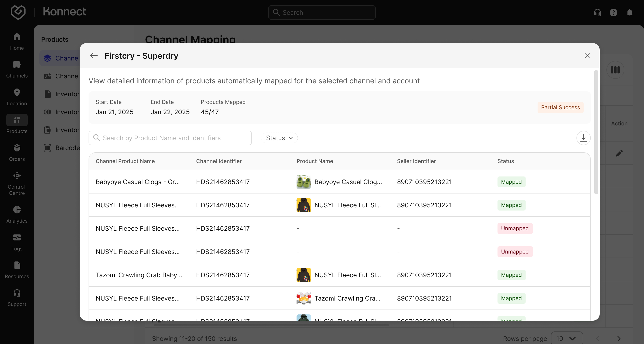644x344 pixels.
Task: Click the back arrow beside Firstcry - Superdry
Action: coord(94,56)
